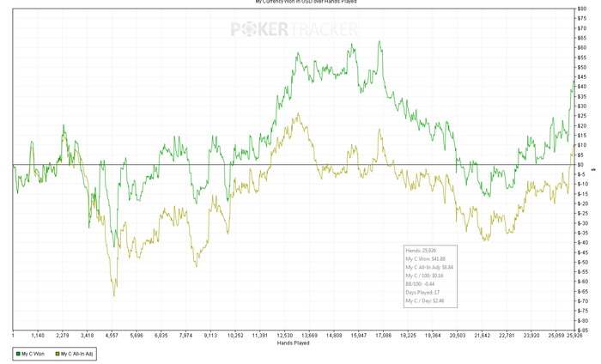Click 'My C / Day: $2.46' in the tooltip
This screenshot has height=364, width=601.
coord(425,301)
